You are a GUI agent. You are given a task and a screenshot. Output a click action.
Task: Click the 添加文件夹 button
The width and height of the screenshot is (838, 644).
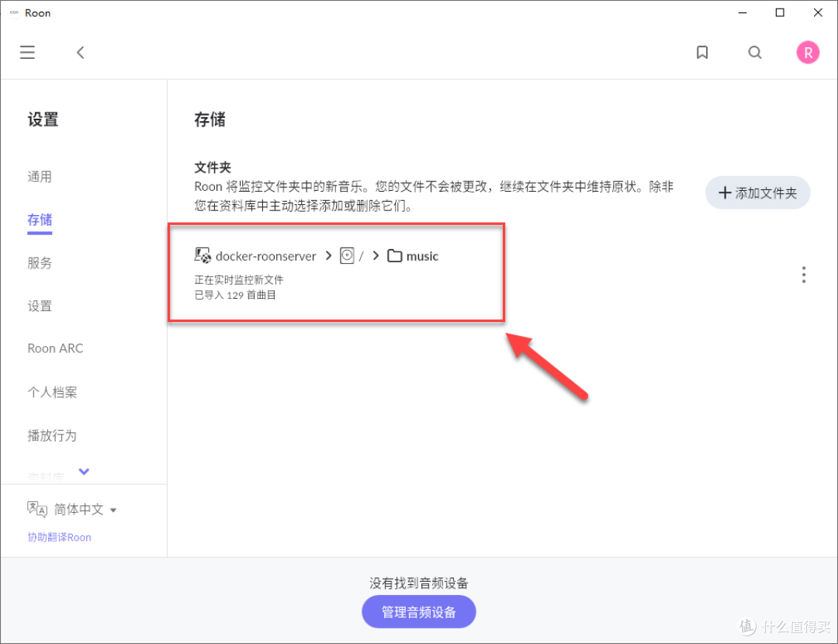[757, 192]
